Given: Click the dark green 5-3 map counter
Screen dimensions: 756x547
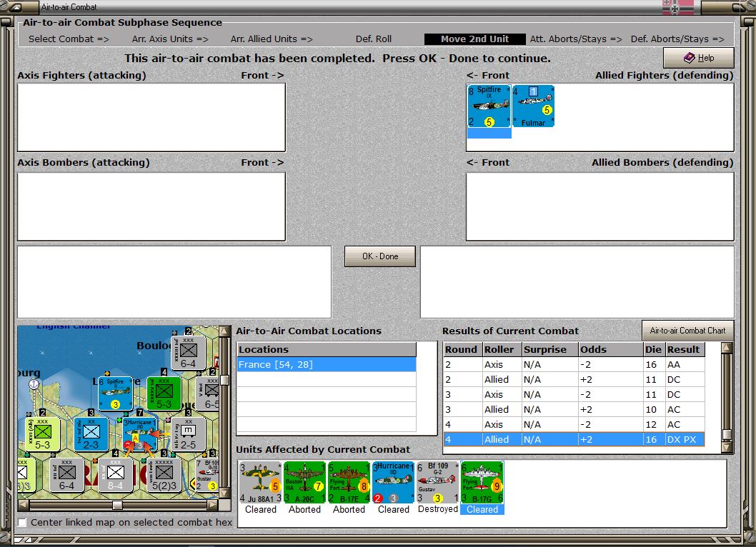Looking at the screenshot, I should pos(164,393).
